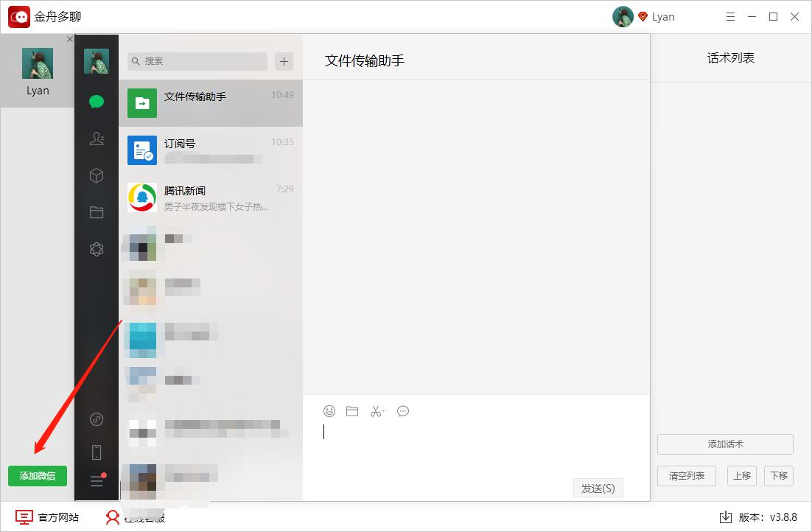Click the plus button beside search
812x532 pixels.
coord(284,61)
